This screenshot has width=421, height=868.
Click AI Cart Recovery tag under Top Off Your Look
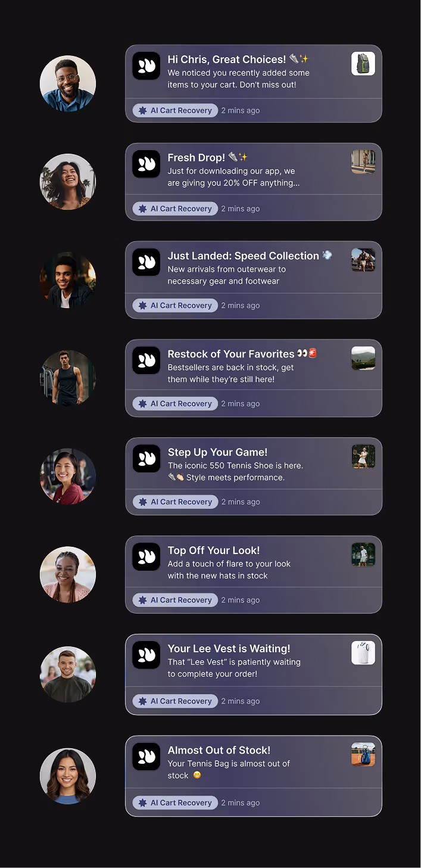(x=175, y=600)
